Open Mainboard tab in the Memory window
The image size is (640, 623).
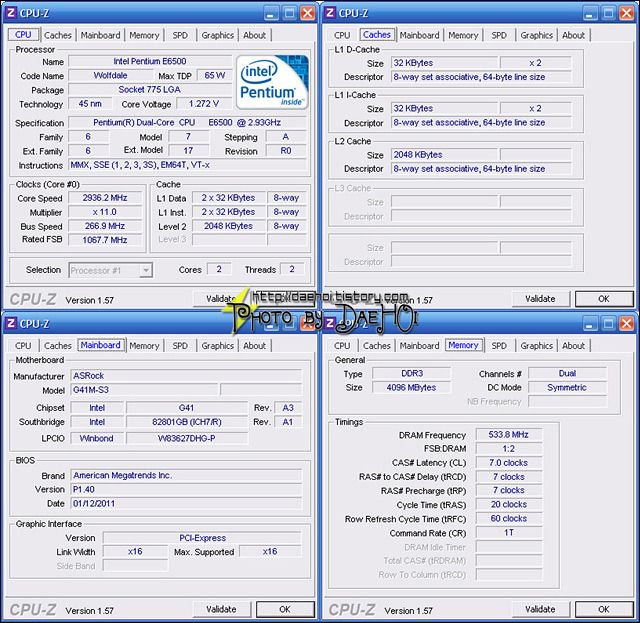tap(420, 346)
